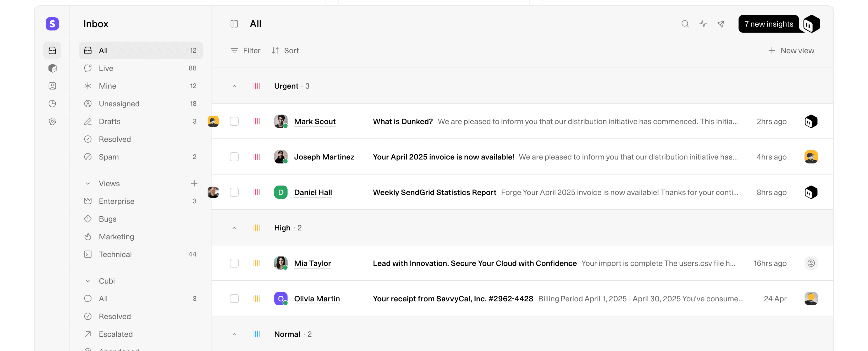Collapse the Urgent group chevron
Screen dimensions: 868x351
point(234,86)
